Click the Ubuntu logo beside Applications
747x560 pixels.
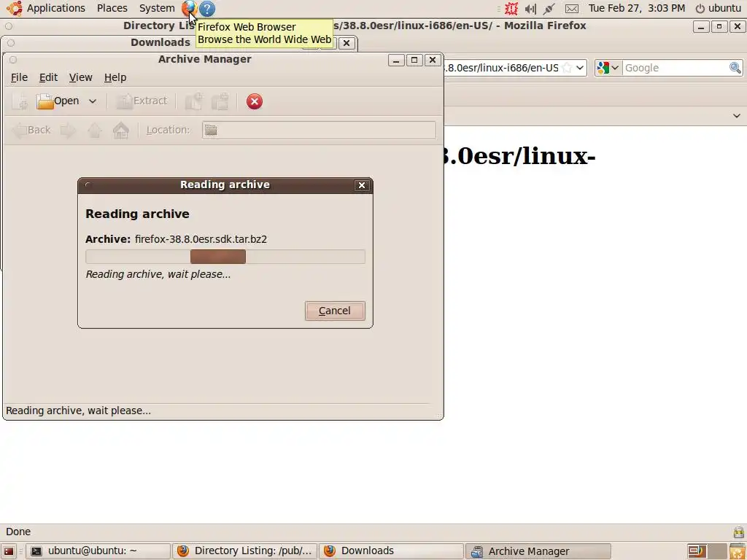[x=15, y=8]
